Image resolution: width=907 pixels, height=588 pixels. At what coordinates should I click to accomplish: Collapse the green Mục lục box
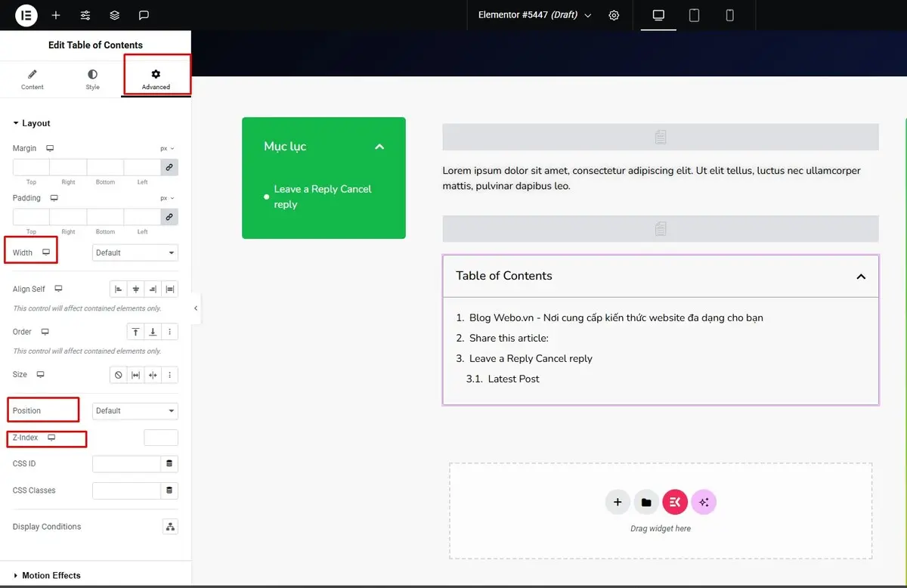coord(379,147)
